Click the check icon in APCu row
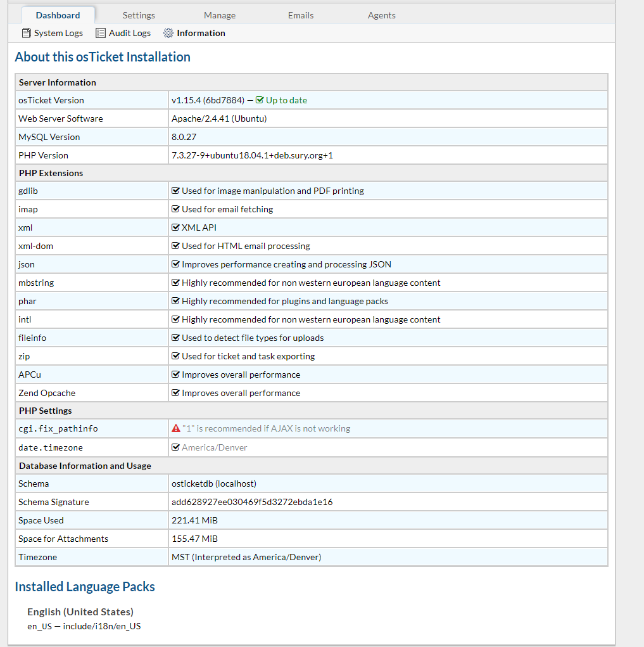644x647 pixels. click(x=175, y=375)
